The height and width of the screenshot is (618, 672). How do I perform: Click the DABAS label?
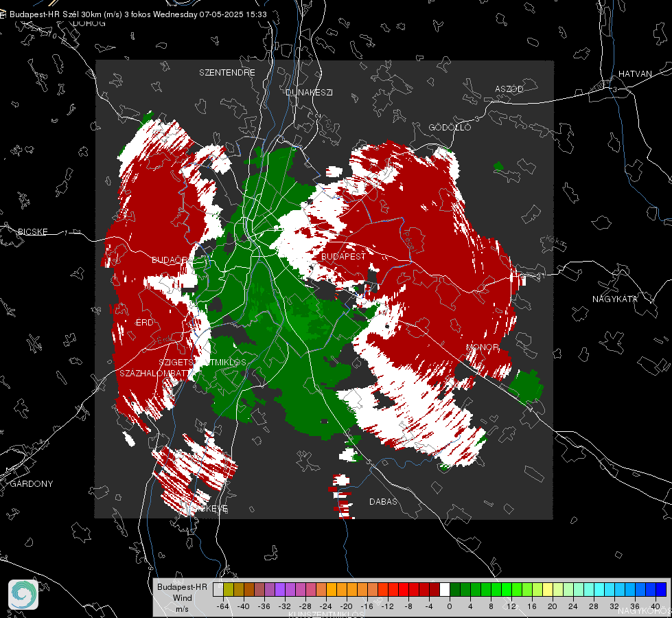coord(383,501)
